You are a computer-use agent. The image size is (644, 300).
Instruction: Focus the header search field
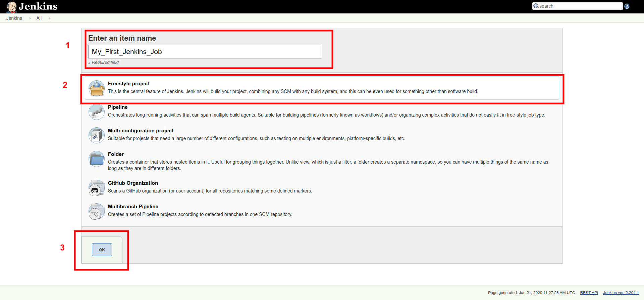[577, 6]
